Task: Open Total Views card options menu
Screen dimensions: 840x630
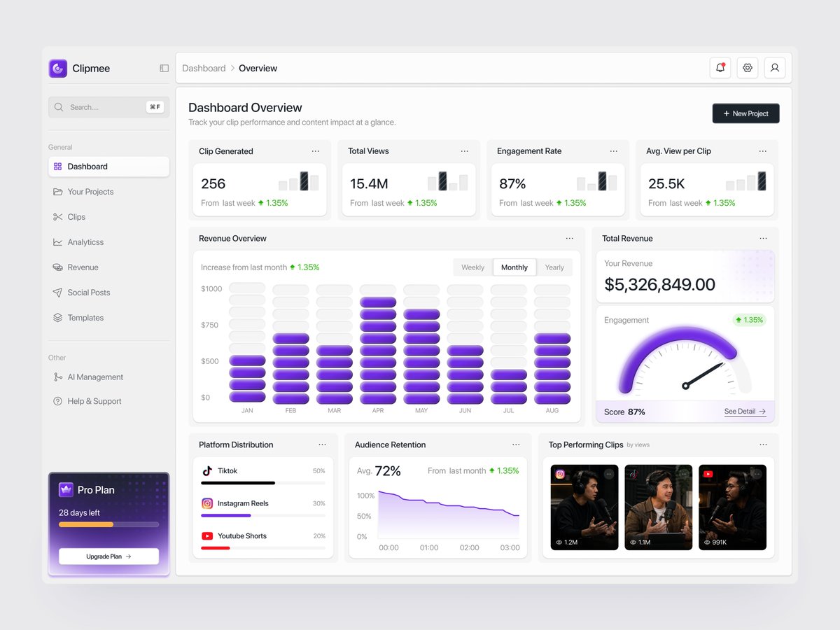Action: tap(465, 151)
